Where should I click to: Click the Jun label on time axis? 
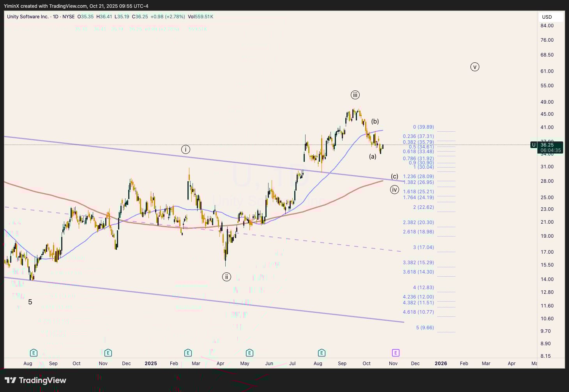tap(269, 364)
